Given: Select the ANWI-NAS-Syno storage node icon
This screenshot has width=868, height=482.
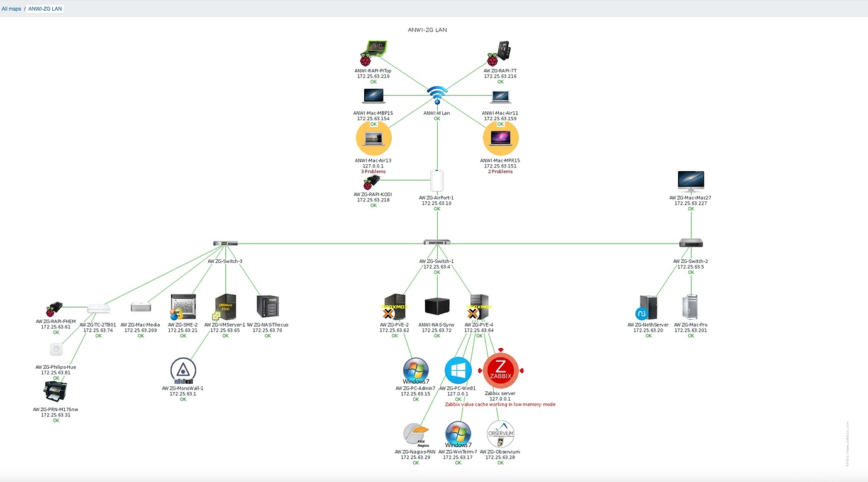Looking at the screenshot, I should tap(437, 306).
